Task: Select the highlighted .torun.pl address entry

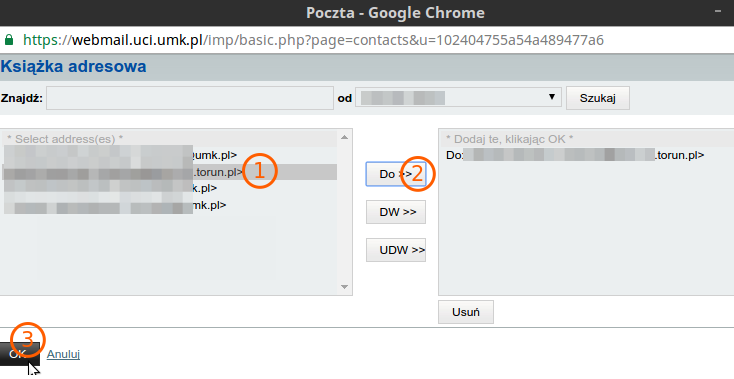Action: (x=169, y=172)
